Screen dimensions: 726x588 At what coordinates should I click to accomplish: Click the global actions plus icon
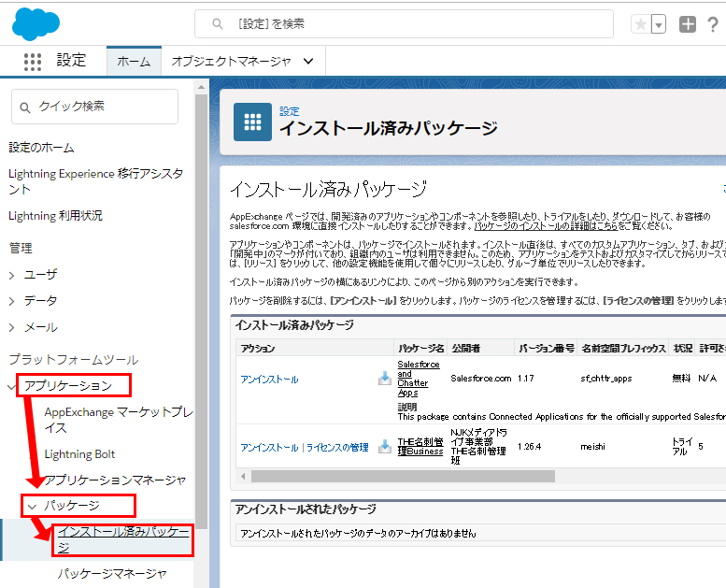pyautogui.click(x=688, y=24)
